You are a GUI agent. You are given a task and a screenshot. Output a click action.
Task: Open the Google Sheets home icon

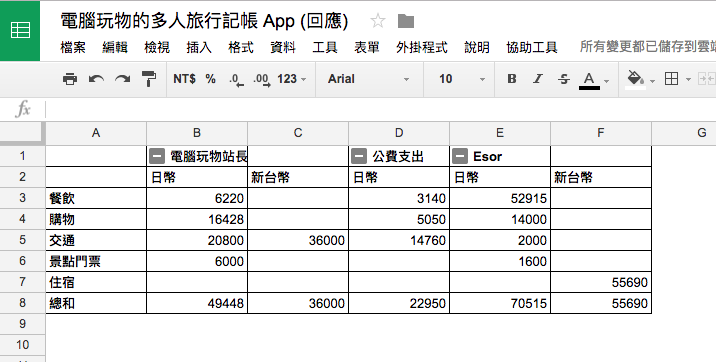(x=20, y=31)
